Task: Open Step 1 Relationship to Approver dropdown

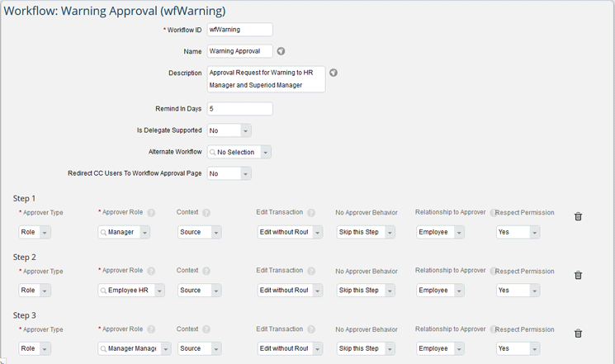Action: point(459,233)
